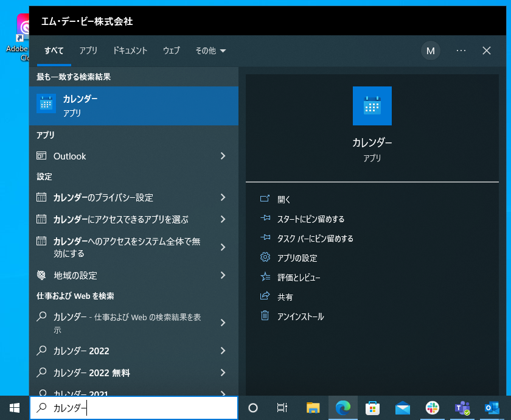
Task: Open the M account avatar menu
Action: [x=431, y=51]
